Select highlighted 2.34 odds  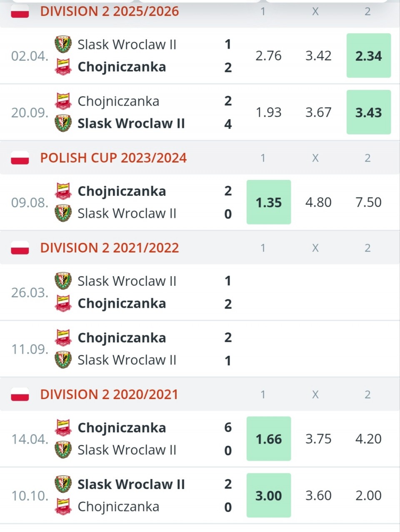369,55
